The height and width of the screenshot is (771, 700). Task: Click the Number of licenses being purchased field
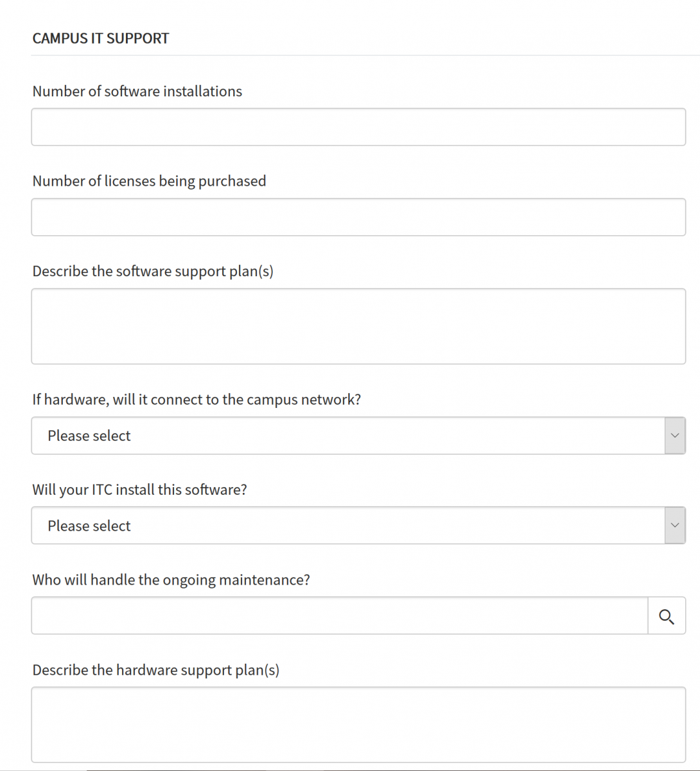pos(358,217)
